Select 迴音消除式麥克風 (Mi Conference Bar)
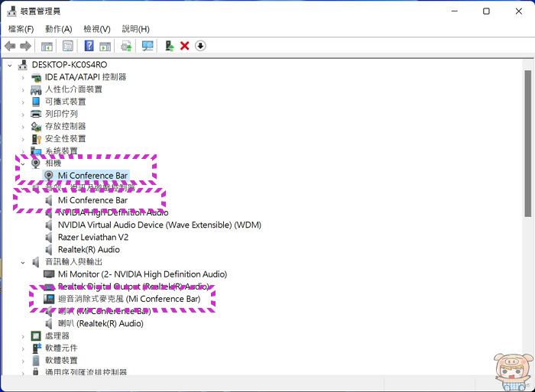 click(129, 299)
